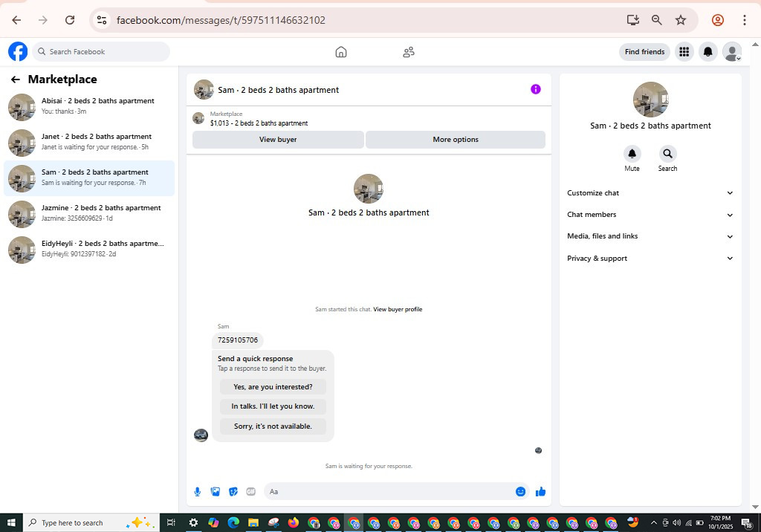Open Abisai conversation in the list

click(x=89, y=107)
